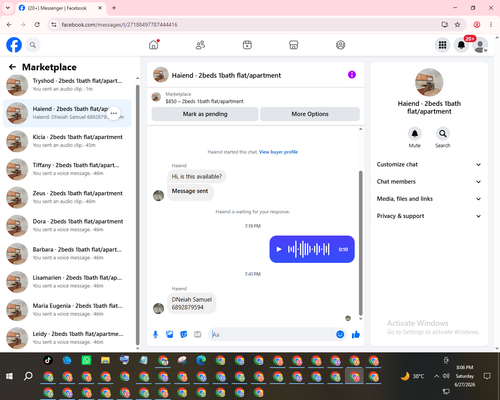500x400 pixels.
Task: Mute this conversation with the bell
Action: [x=415, y=134]
